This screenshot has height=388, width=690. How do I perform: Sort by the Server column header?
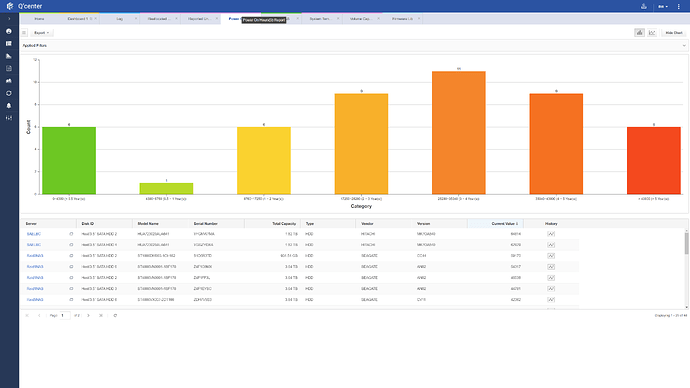[x=48, y=223]
